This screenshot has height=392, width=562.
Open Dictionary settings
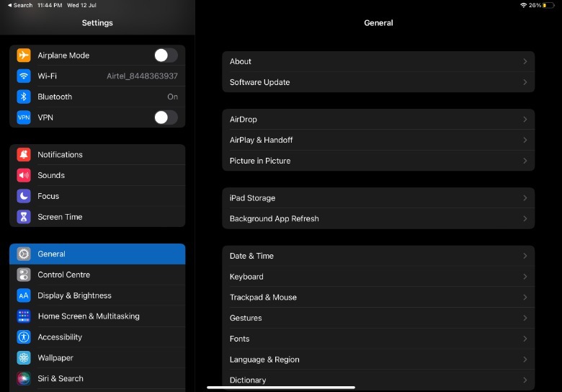point(378,380)
